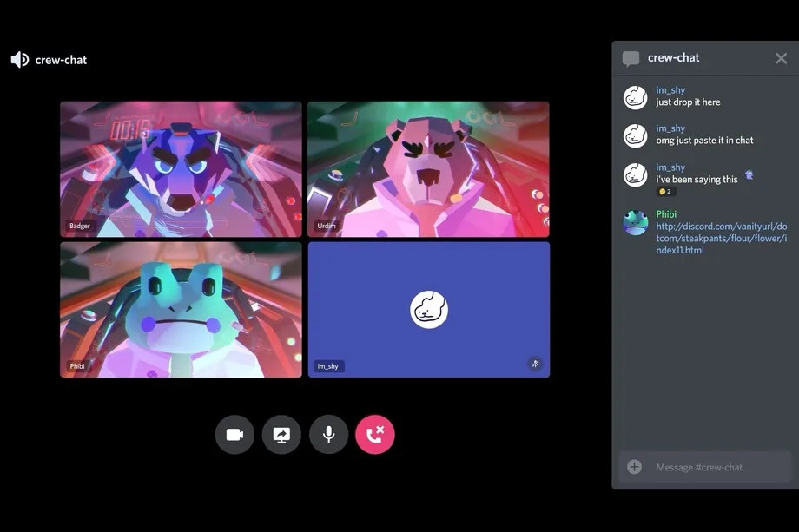Type in the Message #crew-chat field
Image resolution: width=799 pixels, height=532 pixels.
(x=706, y=467)
